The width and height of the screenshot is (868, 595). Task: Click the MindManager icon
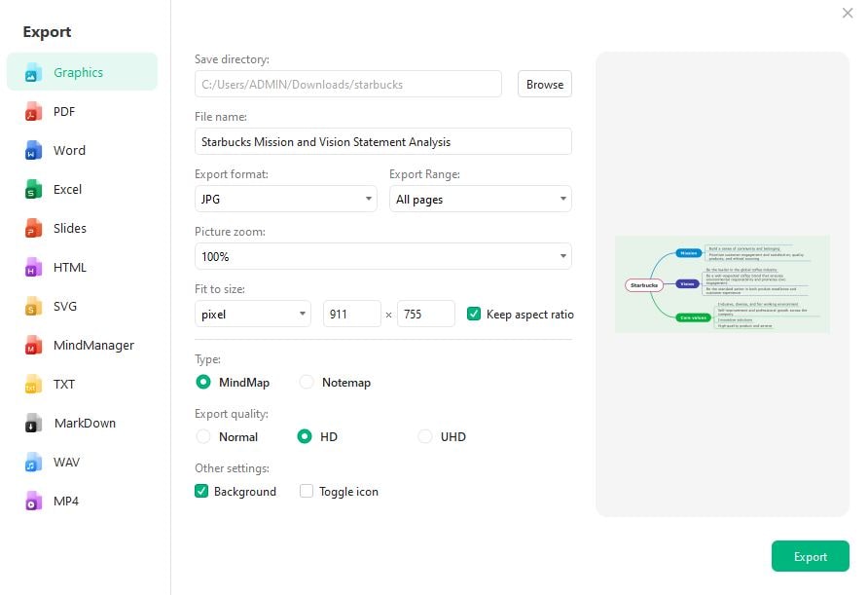pos(33,345)
